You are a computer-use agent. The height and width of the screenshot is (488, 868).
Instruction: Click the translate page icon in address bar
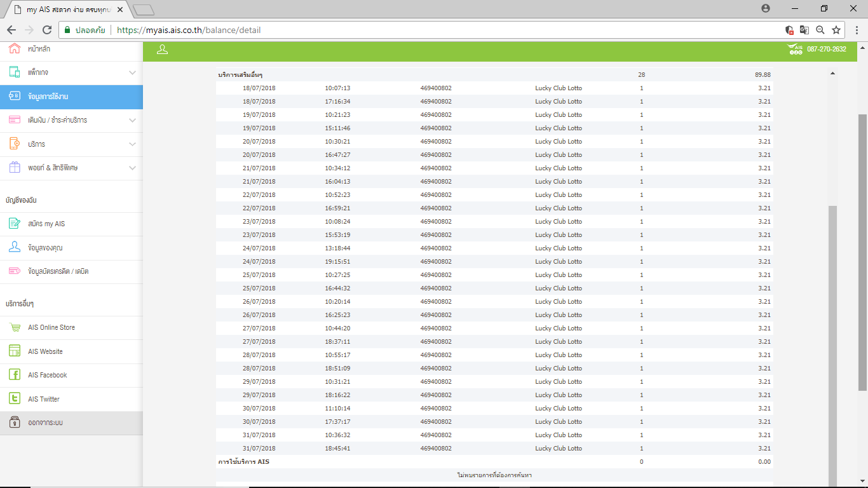click(804, 30)
